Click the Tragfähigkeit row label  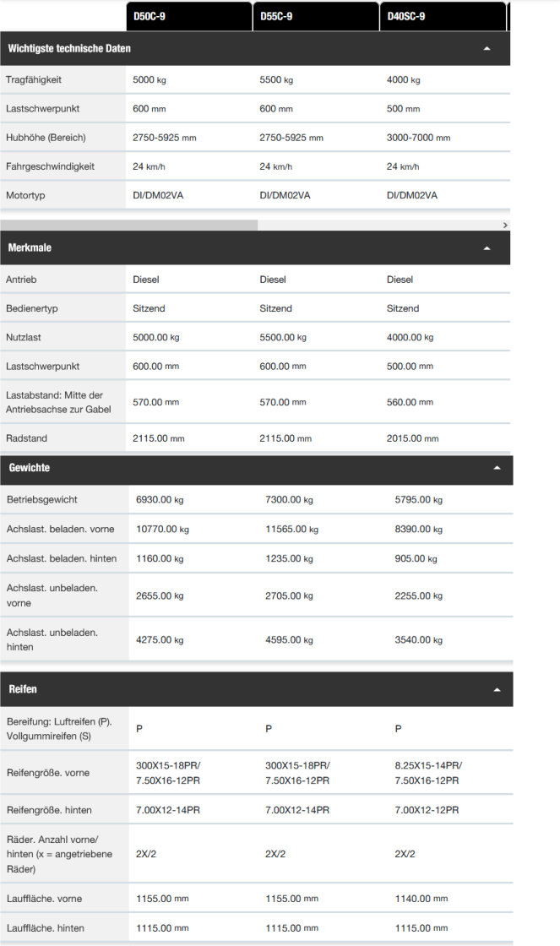click(34, 79)
